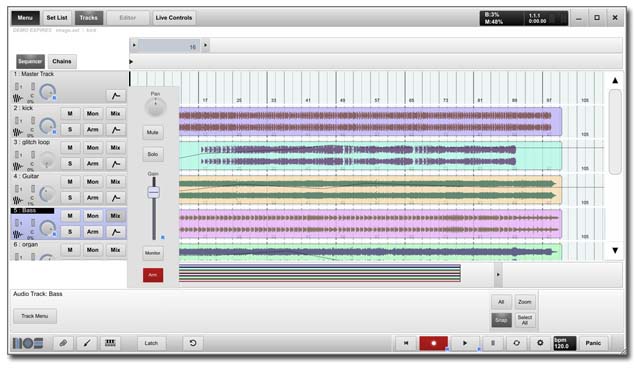Mute the glitch loop track

70,148
